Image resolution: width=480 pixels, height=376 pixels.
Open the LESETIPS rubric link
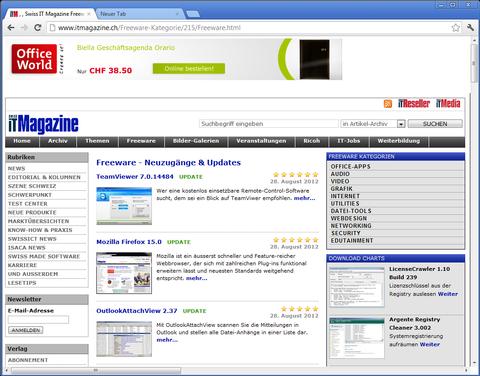[22, 283]
